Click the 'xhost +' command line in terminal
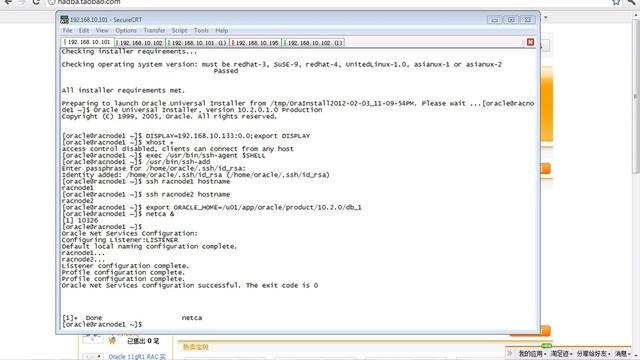640x360 pixels. pos(118,142)
